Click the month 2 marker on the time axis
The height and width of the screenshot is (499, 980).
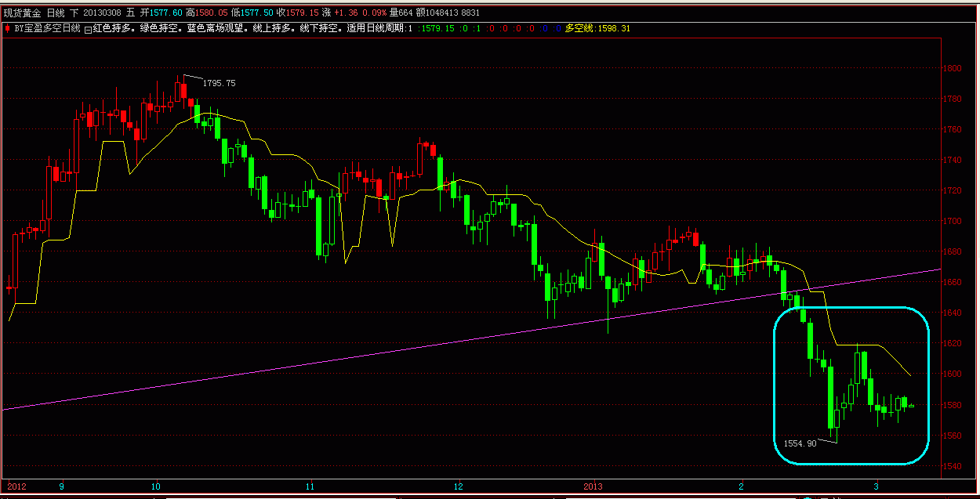[742, 486]
